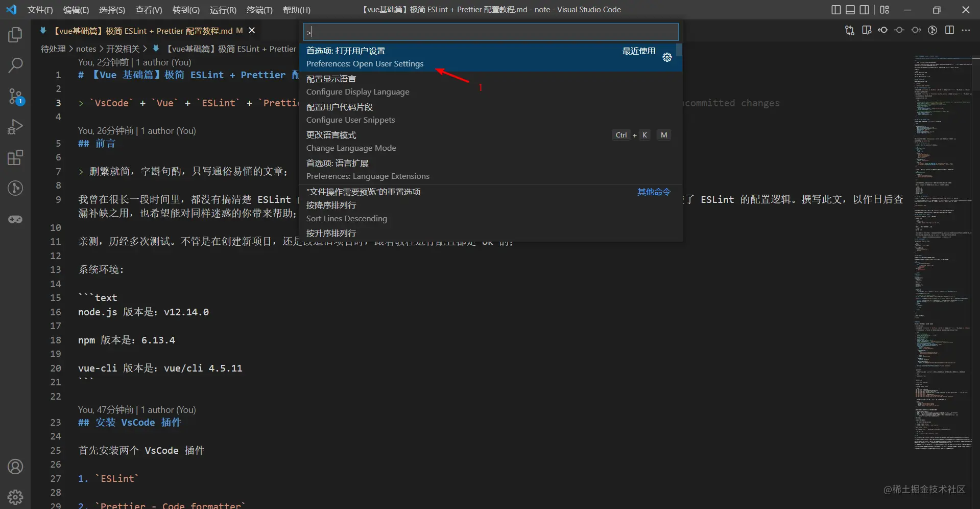
Task: Run Sort Lines Descending command
Action: click(490, 212)
